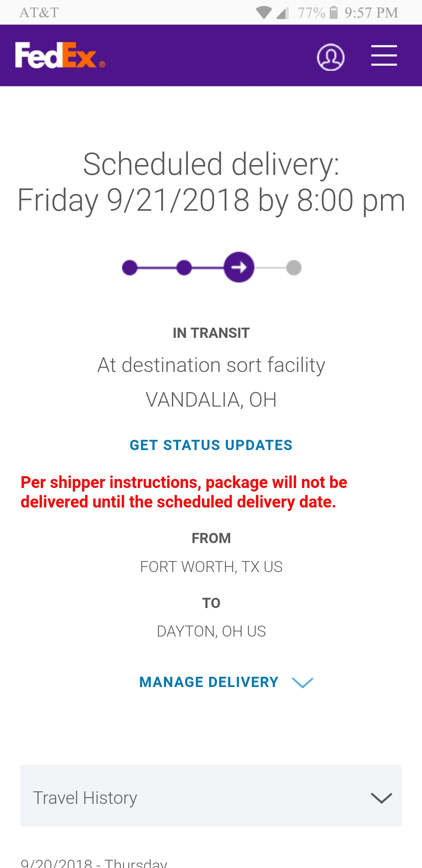The image size is (422, 868).
Task: Tap the 9/20/2018 Thursday history entry
Action: (x=94, y=862)
